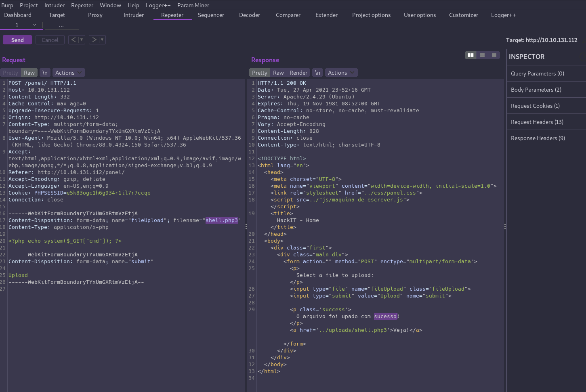Click the INSPECTOR panel heading
Screen dimensions: 586x392
click(527, 57)
